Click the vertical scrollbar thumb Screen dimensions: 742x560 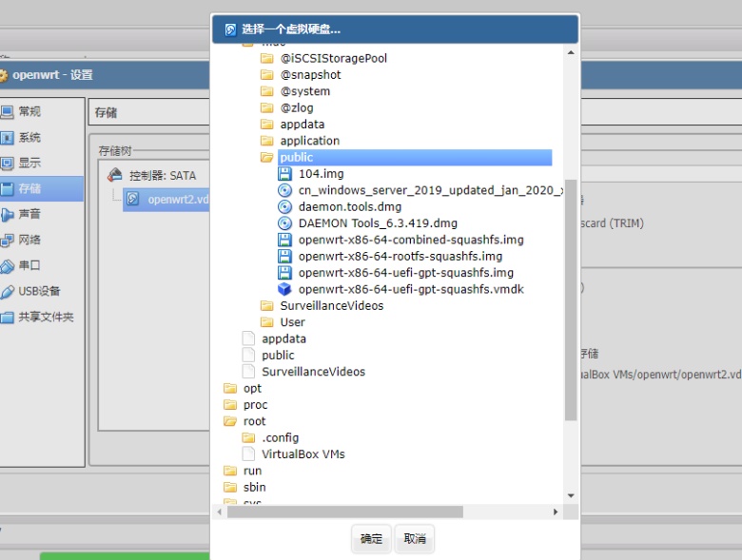click(571, 299)
